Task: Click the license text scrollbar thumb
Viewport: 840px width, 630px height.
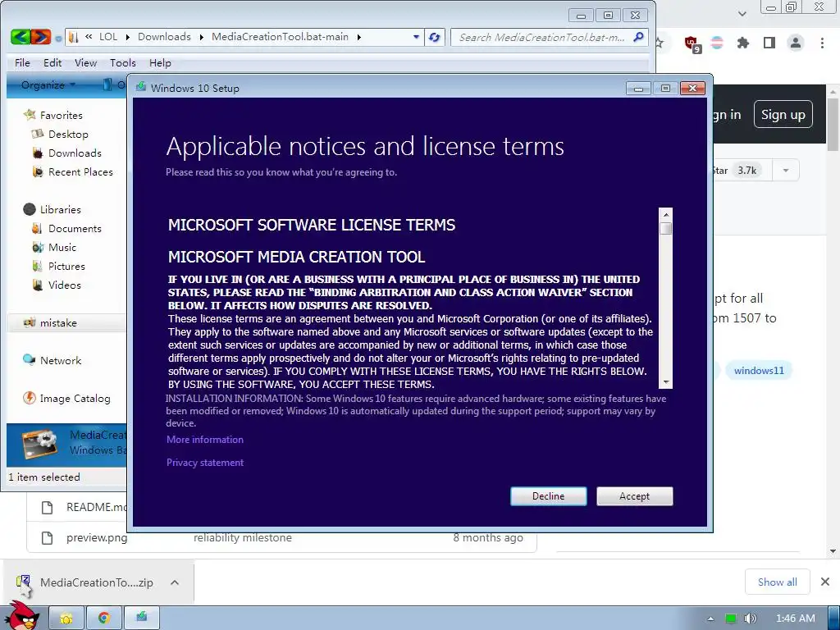Action: (x=666, y=229)
